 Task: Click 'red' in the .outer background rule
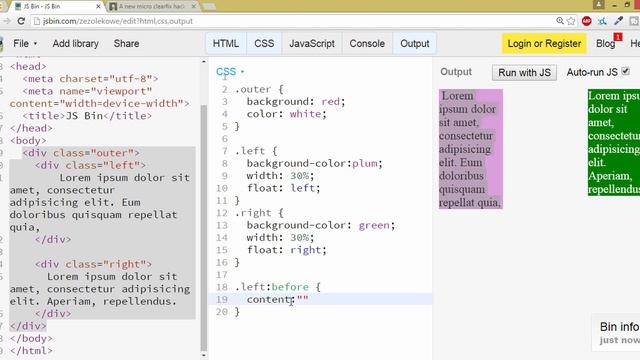(x=330, y=101)
